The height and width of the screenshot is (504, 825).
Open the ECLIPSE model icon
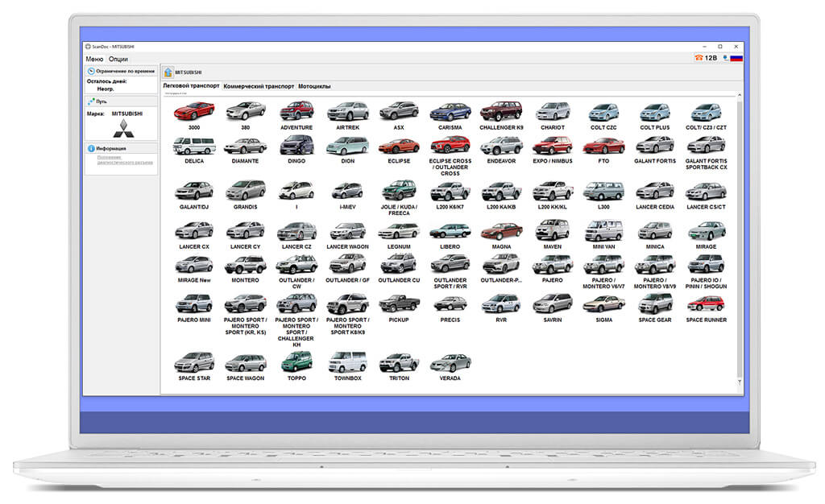[399, 146]
